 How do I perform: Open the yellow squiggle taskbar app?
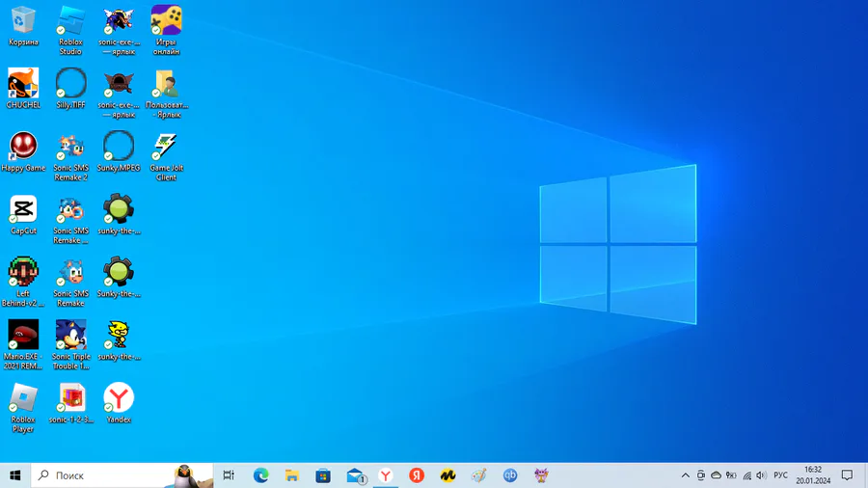tap(448, 475)
